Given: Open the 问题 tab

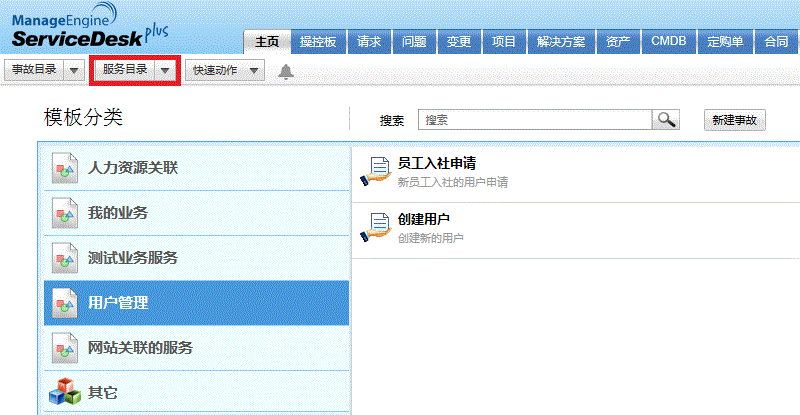Looking at the screenshot, I should [414, 42].
